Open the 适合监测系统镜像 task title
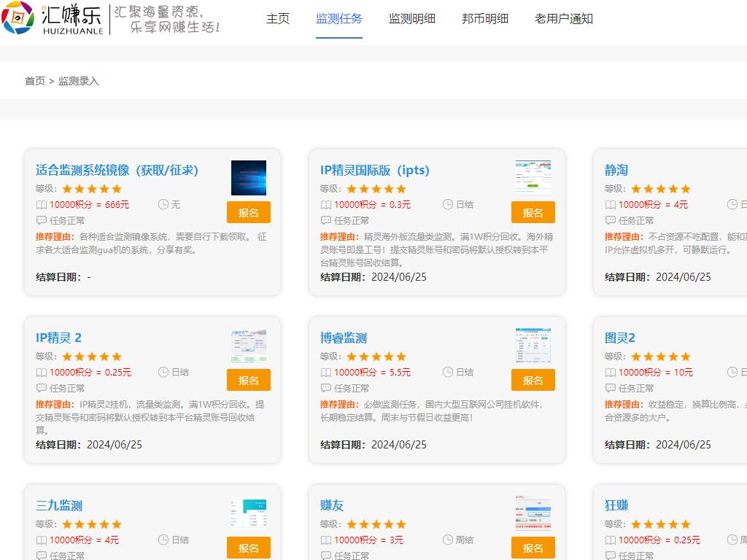Screen dimensions: 747x560 tap(117, 170)
